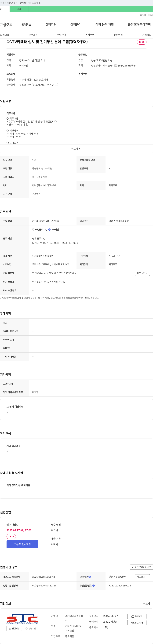Open the 채용정보 menu
Viewport: 153px width, 644px height.
click(x=26, y=24)
